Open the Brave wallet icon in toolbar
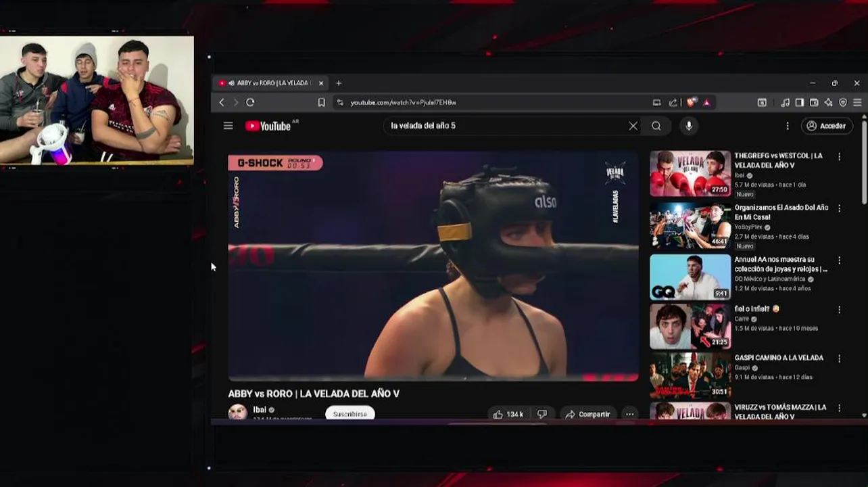 pyautogui.click(x=814, y=103)
